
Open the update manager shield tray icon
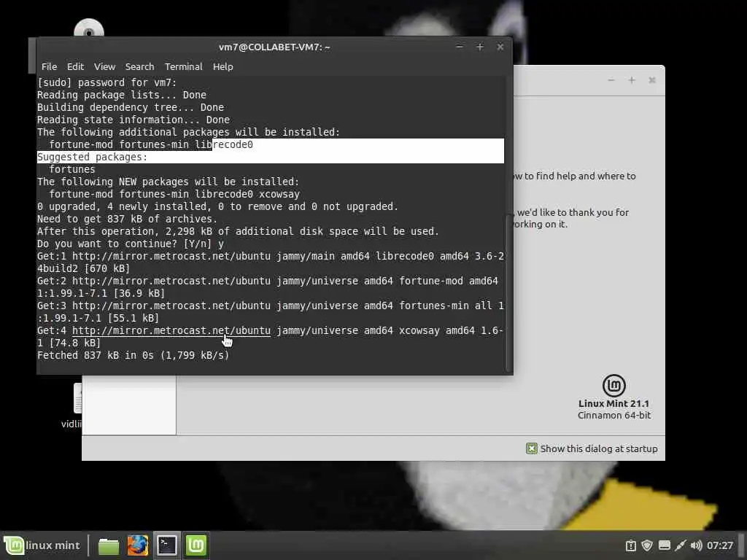coord(646,545)
